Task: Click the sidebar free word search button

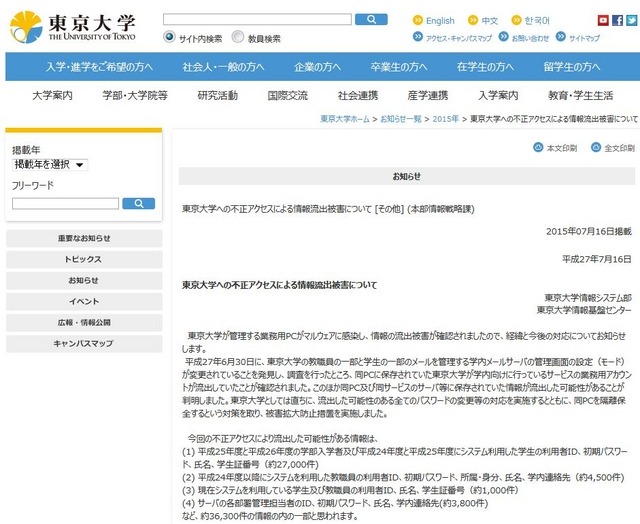Action: tap(138, 203)
